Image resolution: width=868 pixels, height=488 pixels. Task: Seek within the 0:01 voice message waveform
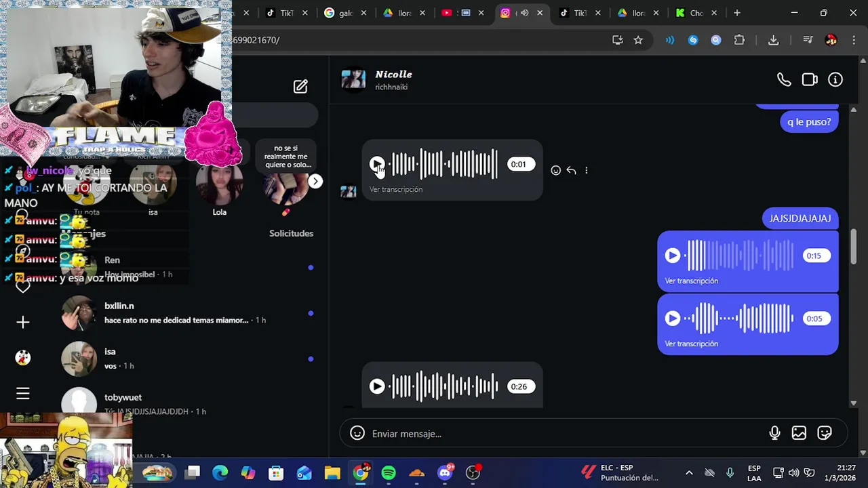click(x=444, y=164)
